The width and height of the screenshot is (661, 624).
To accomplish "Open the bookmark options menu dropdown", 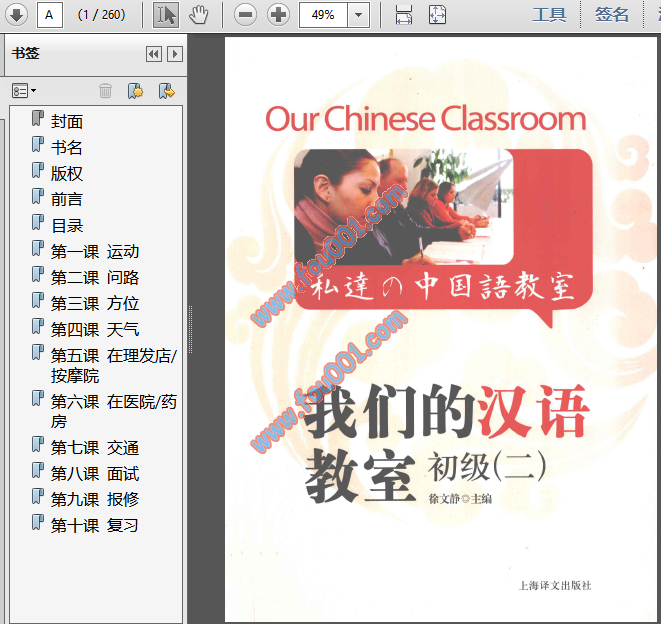I will coord(24,91).
